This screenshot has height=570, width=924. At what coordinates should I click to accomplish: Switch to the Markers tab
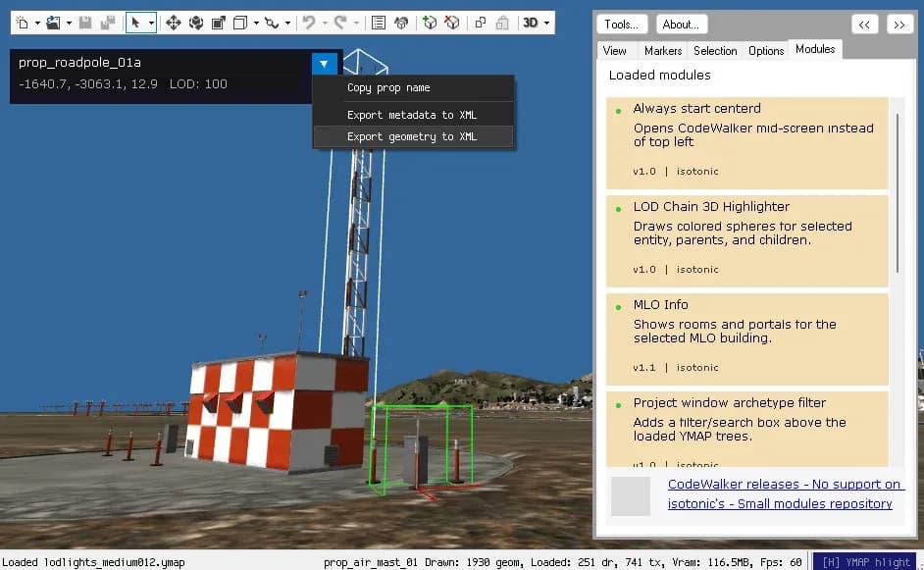(x=663, y=51)
